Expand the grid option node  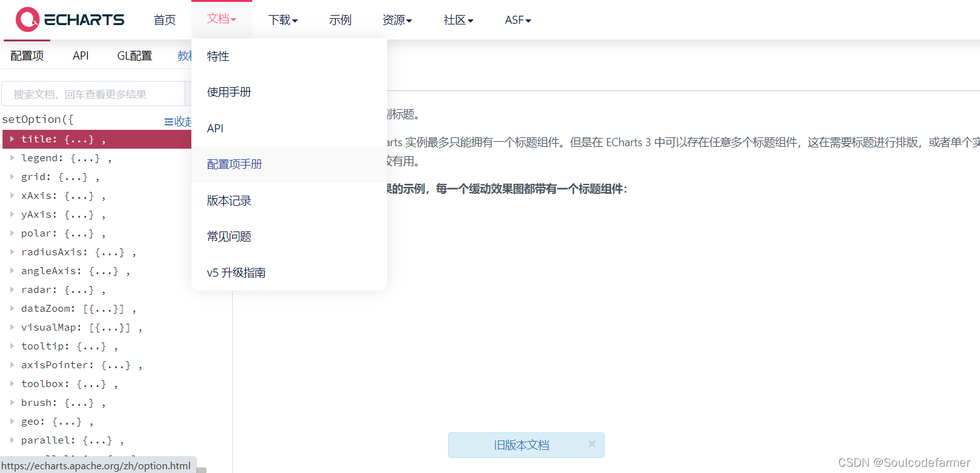tap(12, 176)
